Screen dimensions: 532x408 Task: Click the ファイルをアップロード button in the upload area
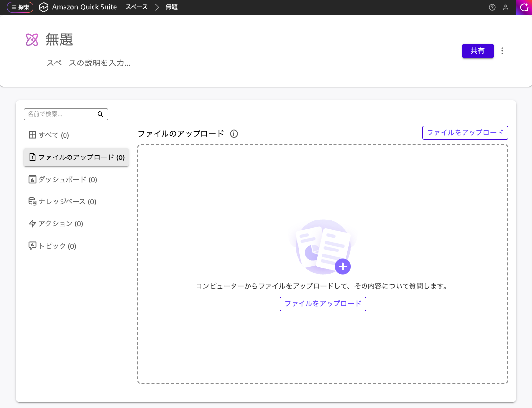tap(323, 304)
